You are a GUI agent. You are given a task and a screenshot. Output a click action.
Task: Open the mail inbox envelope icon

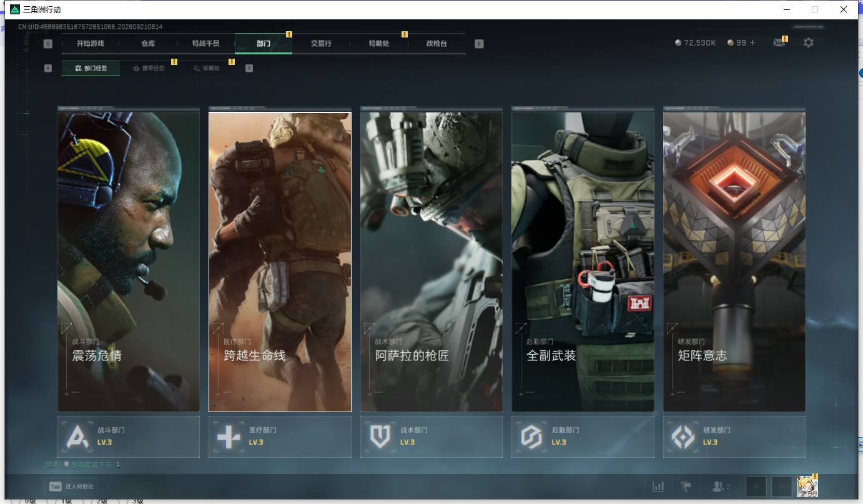779,42
